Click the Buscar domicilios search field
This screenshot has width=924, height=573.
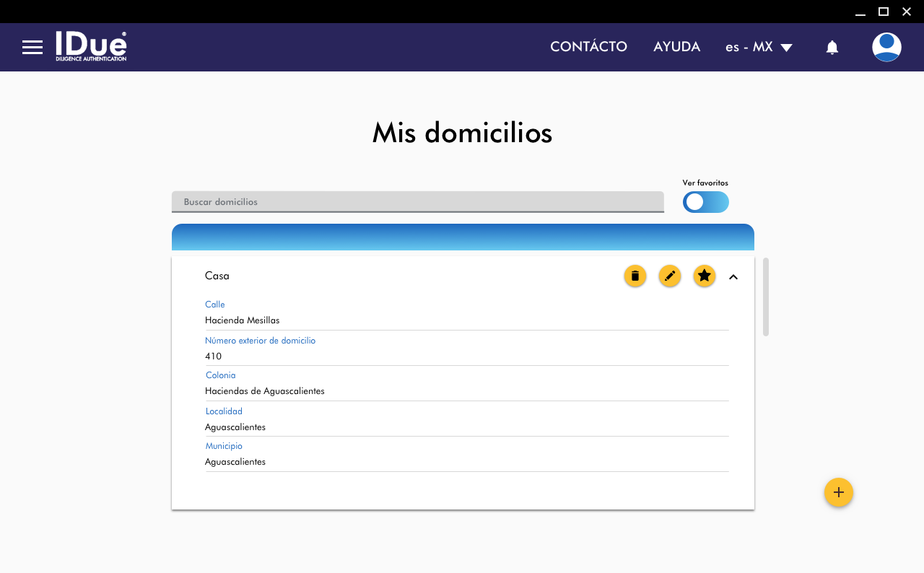click(x=417, y=202)
